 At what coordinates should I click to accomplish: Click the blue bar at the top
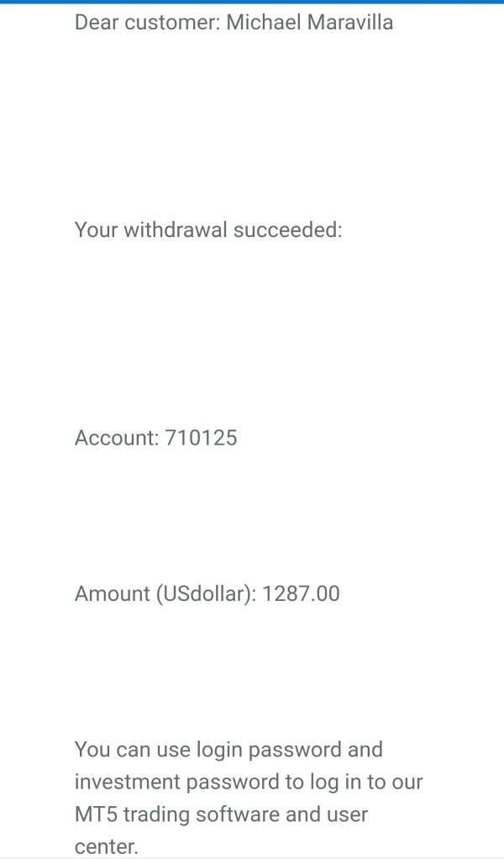pyautogui.click(x=252, y=2)
